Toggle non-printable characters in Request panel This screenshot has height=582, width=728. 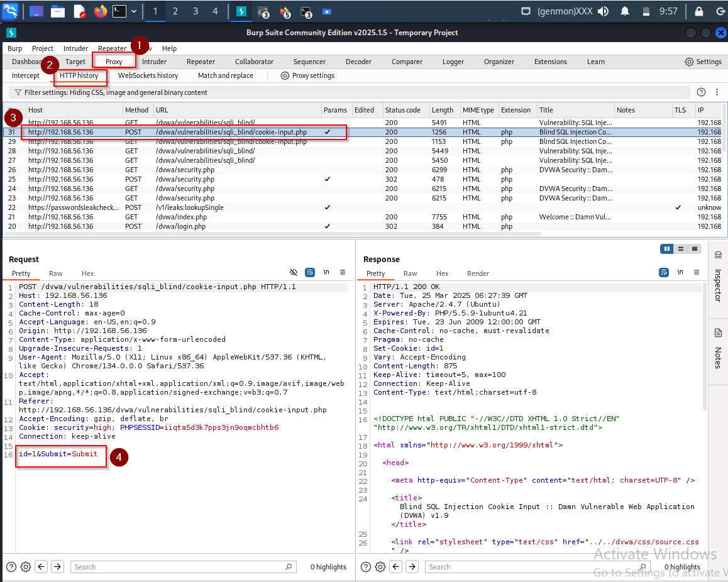click(x=326, y=272)
